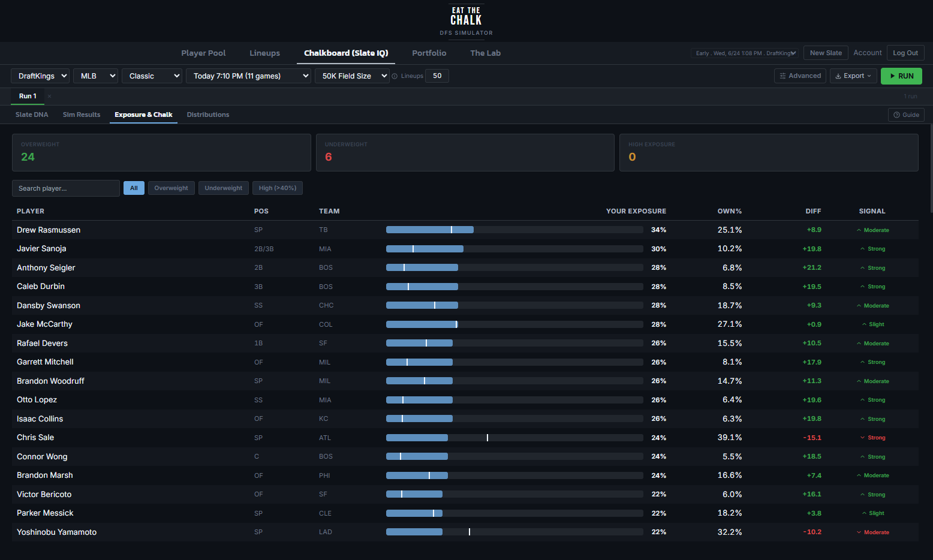933x560 pixels.
Task: Open the 50K Field Size dropdown
Action: [x=352, y=76]
